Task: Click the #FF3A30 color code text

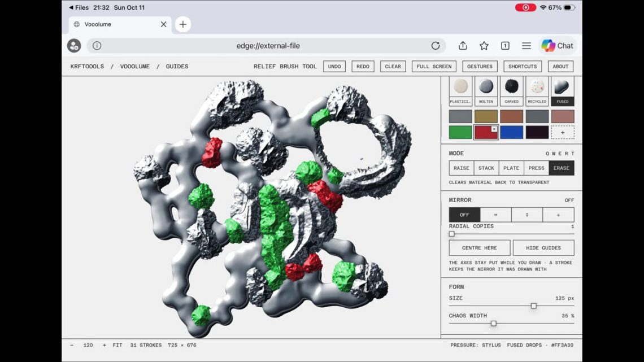Action: click(x=562, y=345)
